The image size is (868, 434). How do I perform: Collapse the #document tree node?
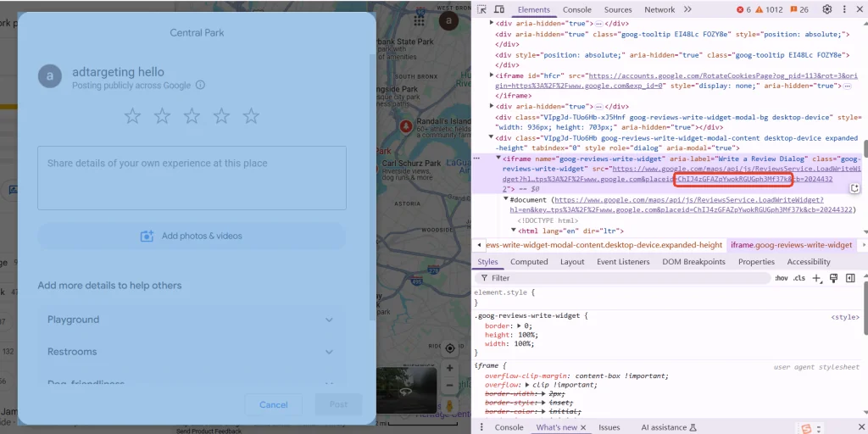click(505, 199)
